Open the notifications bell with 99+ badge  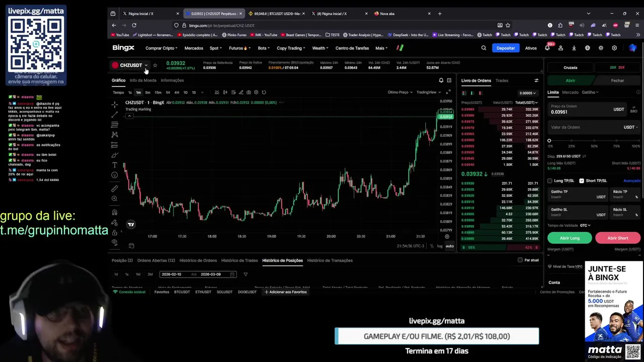(x=547, y=48)
